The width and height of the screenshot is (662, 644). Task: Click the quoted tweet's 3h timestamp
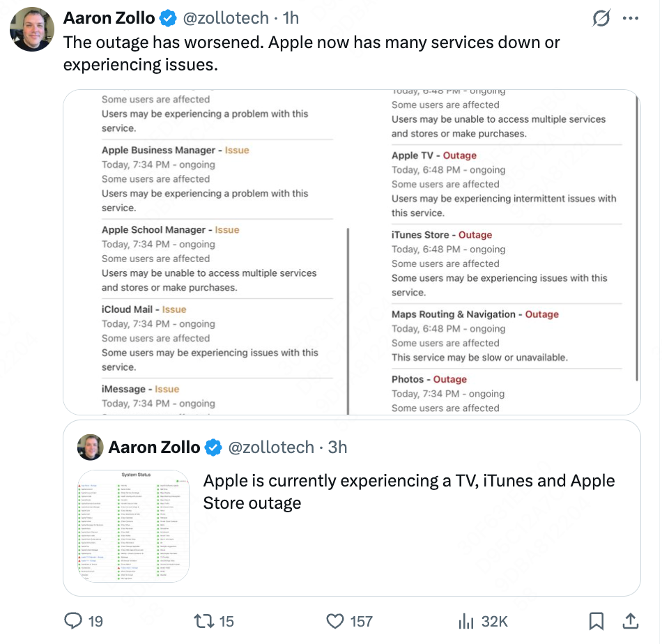[337, 447]
